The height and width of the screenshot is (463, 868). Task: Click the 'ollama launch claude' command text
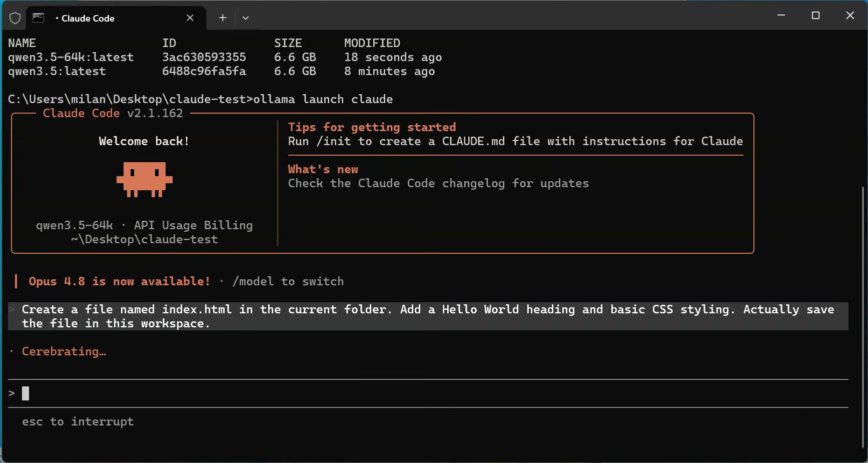coord(323,99)
